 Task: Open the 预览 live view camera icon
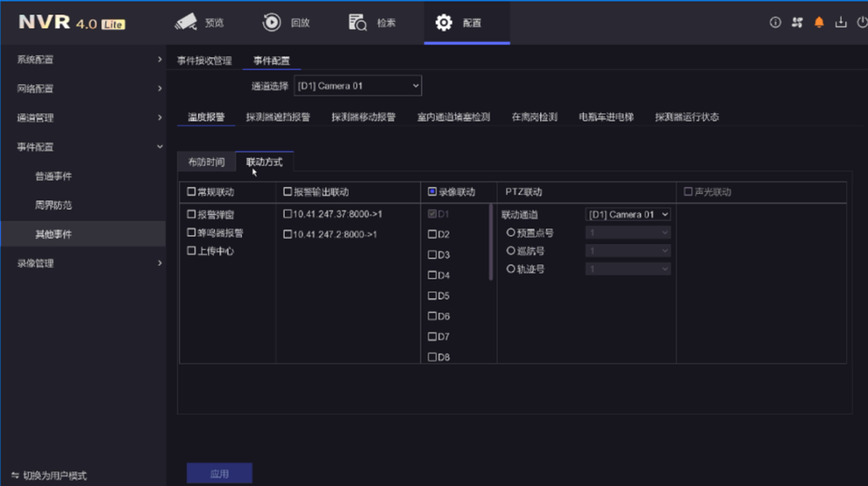[x=186, y=22]
